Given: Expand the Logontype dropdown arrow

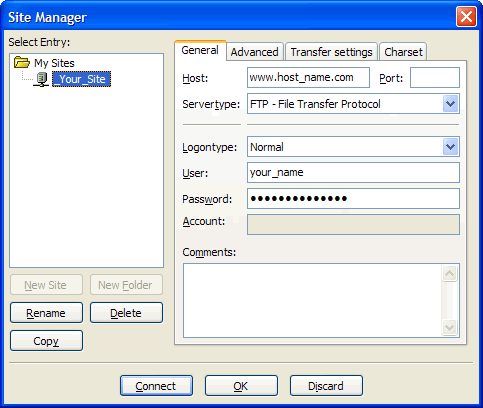Looking at the screenshot, I should 451,147.
